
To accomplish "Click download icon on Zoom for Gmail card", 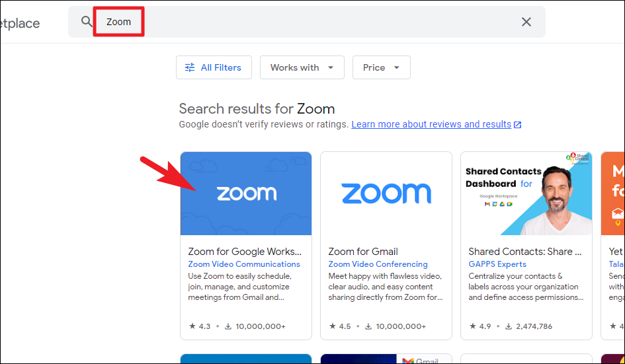I will coord(368,326).
